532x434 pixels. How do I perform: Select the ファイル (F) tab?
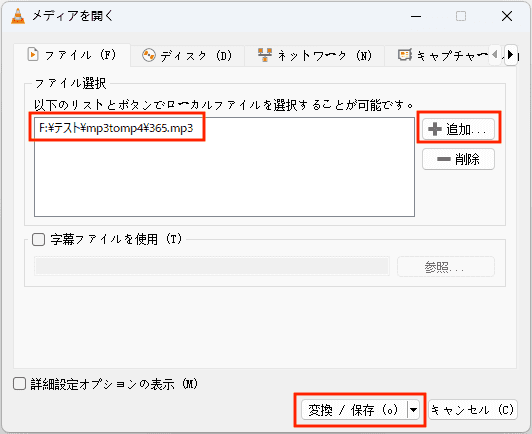tap(72, 55)
